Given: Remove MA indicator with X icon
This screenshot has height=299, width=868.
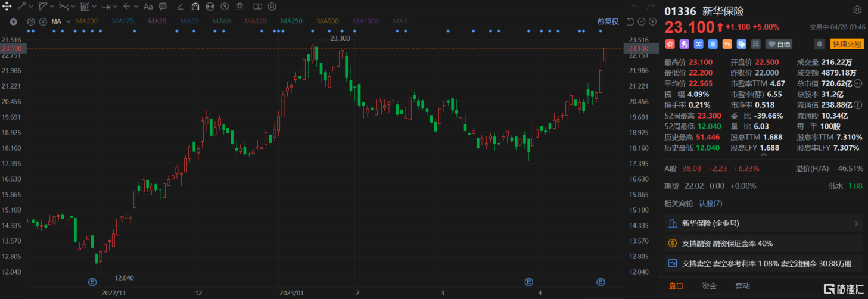Looking at the screenshot, I should tap(42, 21).
